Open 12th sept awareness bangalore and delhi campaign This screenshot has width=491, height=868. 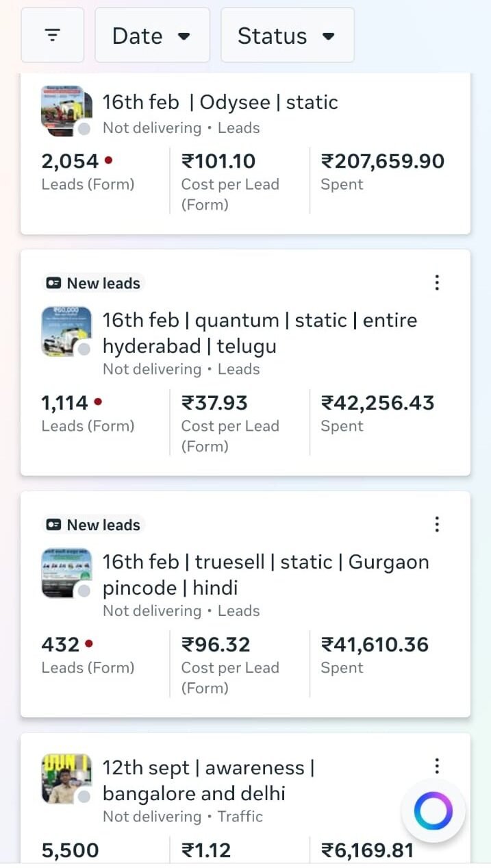(208, 780)
